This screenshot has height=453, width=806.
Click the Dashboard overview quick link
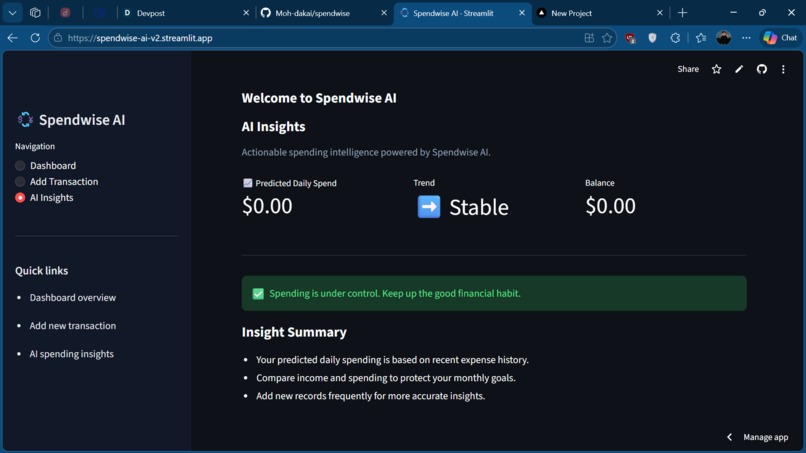pos(72,298)
